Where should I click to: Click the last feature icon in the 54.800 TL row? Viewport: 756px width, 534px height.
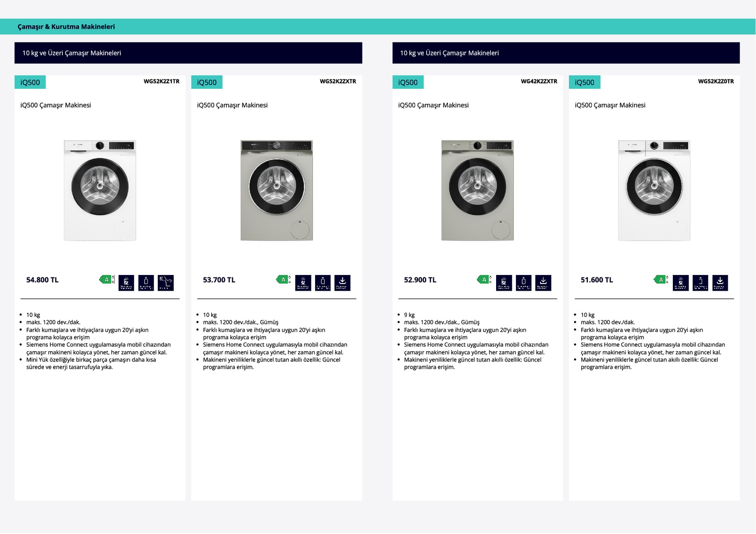tap(166, 283)
